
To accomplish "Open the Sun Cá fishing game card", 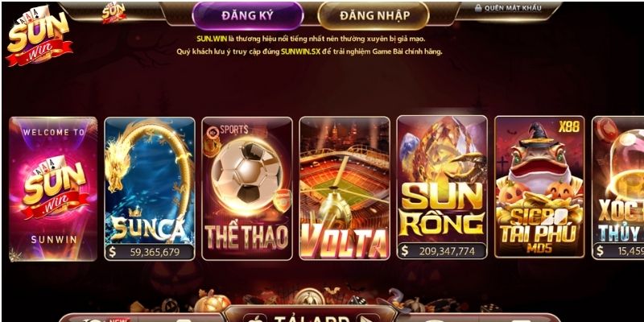I will (150, 188).
